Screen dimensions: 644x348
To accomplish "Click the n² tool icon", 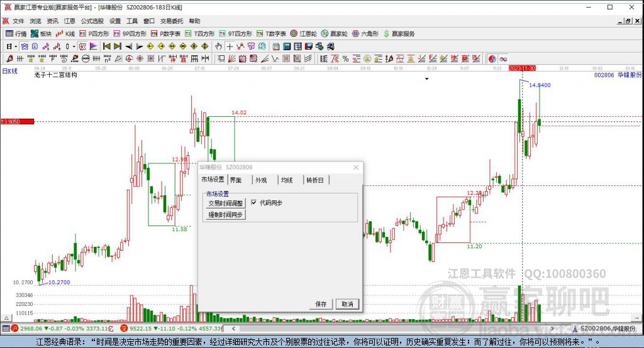I will [x=107, y=58].
